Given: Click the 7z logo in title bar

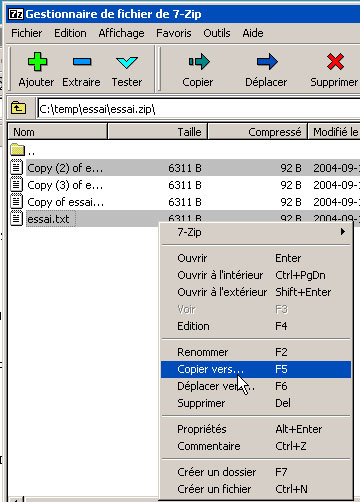Looking at the screenshot, I should coord(16,14).
